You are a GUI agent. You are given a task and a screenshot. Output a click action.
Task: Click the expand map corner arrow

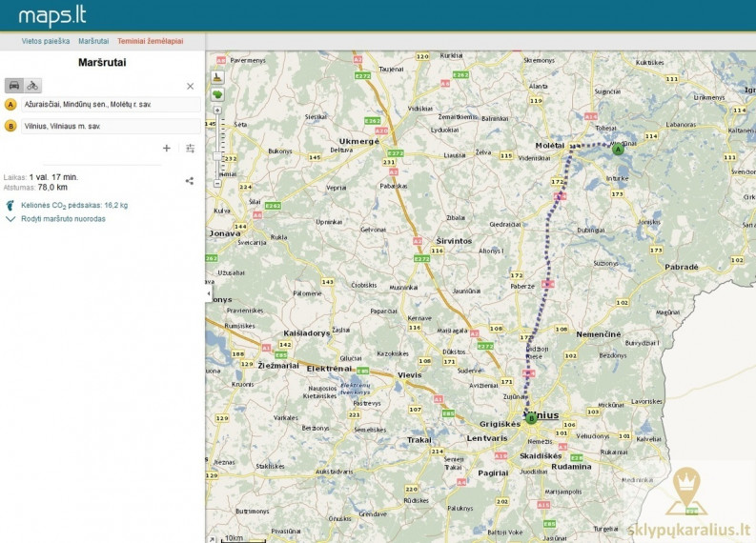point(212,539)
